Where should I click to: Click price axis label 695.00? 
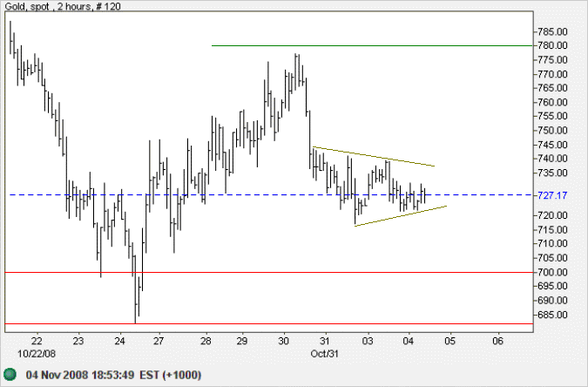coord(552,286)
